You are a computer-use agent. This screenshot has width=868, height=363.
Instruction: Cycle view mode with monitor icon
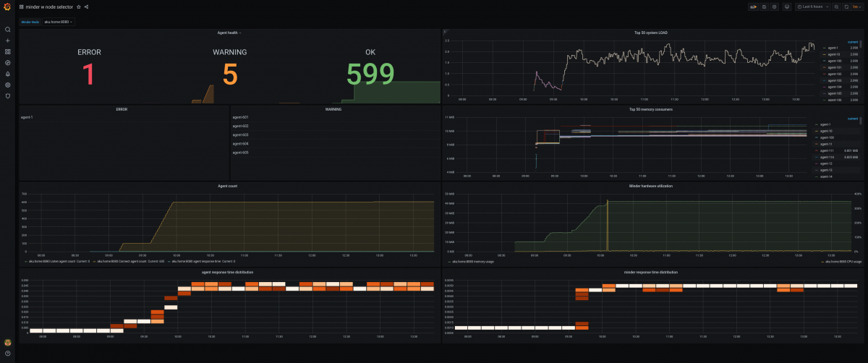tap(786, 7)
